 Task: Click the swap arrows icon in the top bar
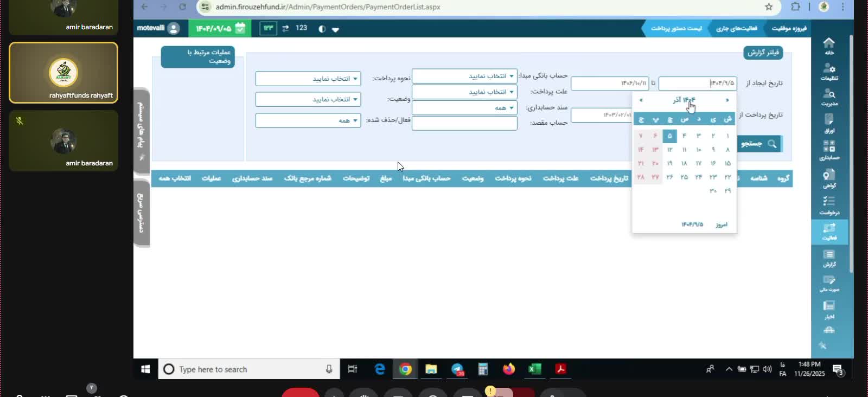click(x=285, y=28)
